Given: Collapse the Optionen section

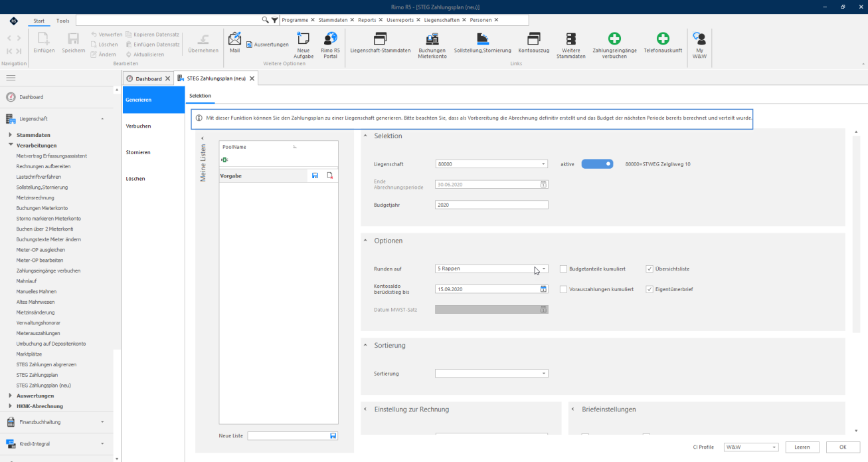Looking at the screenshot, I should pos(365,241).
